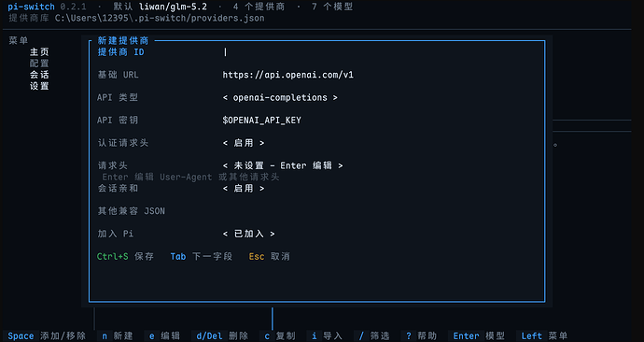The height and width of the screenshot is (342, 644).
Task: Select the 其他兼容 JSON field
Action: (x=131, y=211)
